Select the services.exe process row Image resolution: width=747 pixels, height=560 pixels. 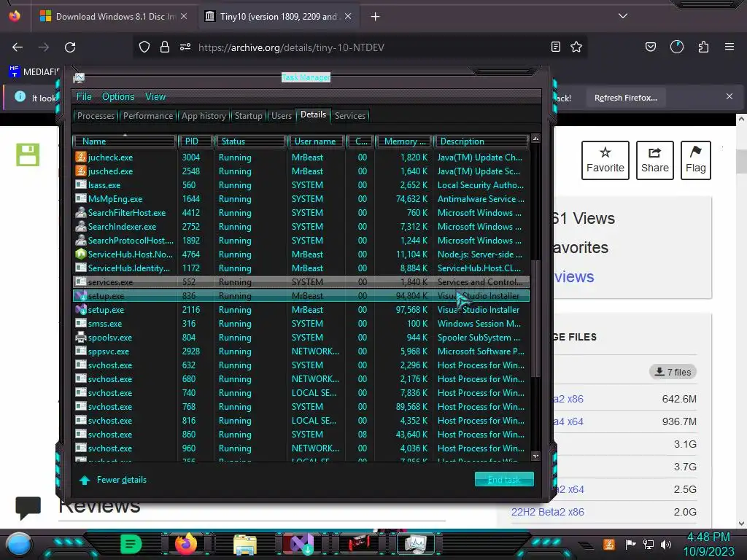point(301,282)
